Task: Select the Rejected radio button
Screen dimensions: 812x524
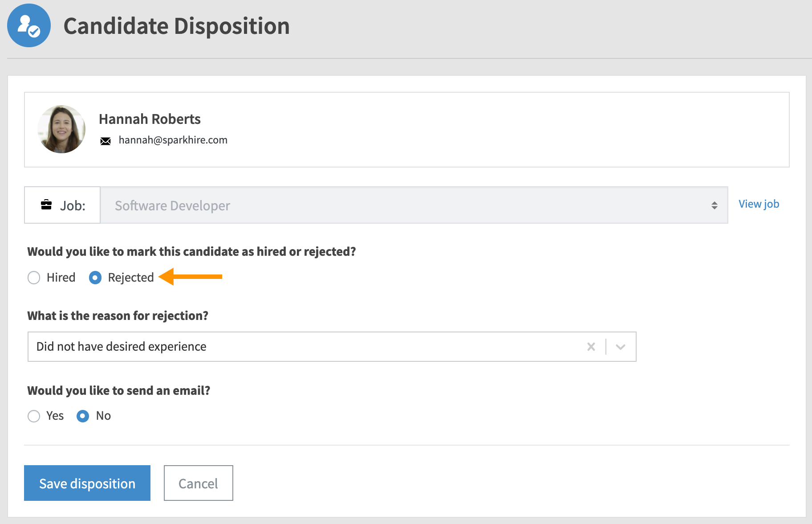Action: click(95, 278)
